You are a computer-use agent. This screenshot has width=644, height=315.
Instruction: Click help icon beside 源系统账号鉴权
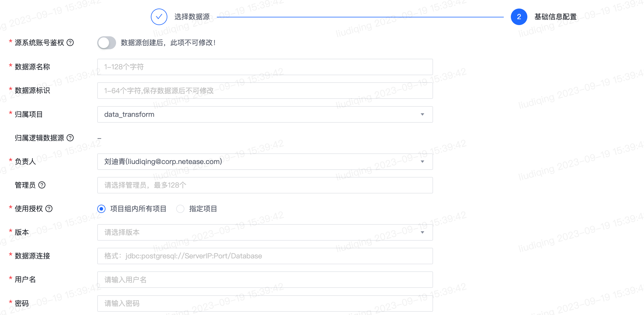70,42
